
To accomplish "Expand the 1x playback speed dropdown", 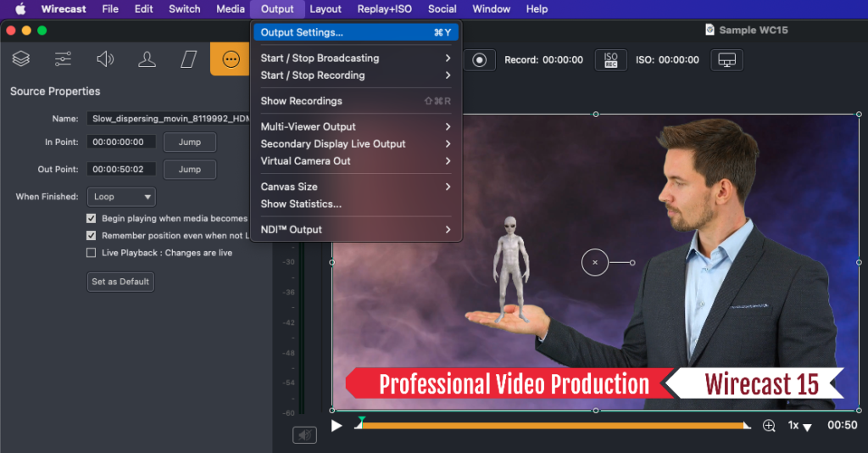I will coord(799,426).
